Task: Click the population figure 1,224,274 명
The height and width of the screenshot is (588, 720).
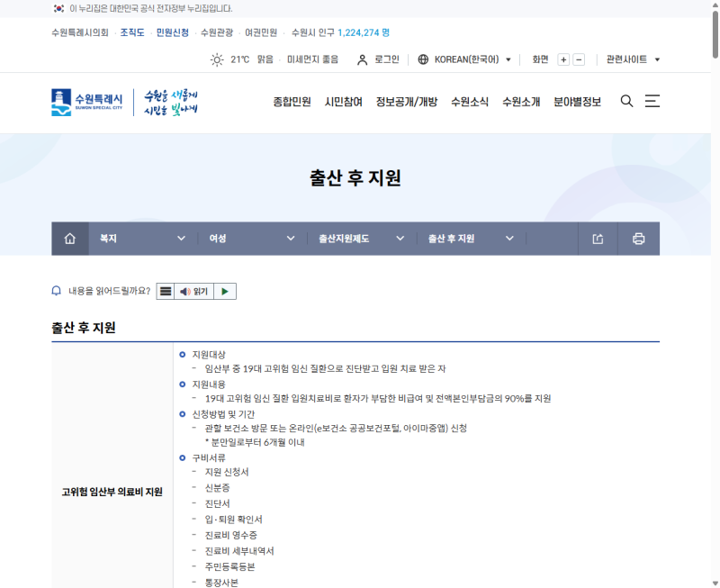Action: [x=364, y=32]
